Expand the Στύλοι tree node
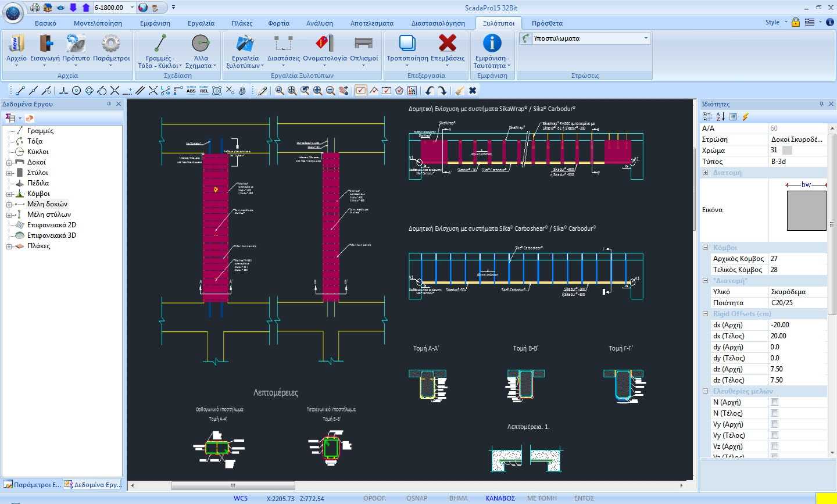 coord(9,173)
